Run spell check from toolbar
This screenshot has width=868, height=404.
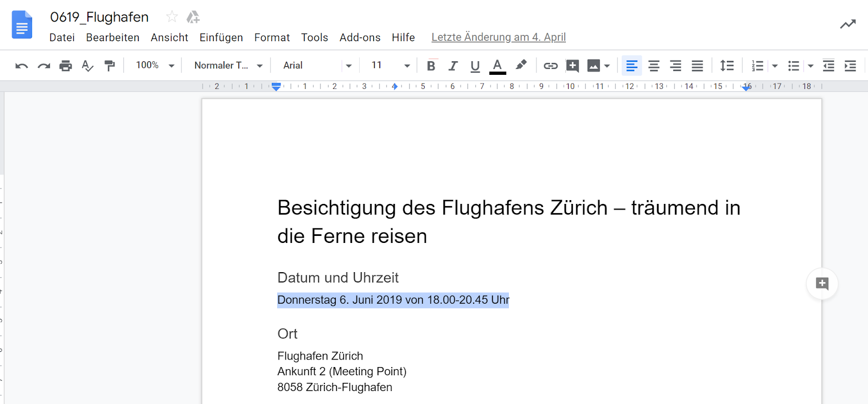click(87, 66)
